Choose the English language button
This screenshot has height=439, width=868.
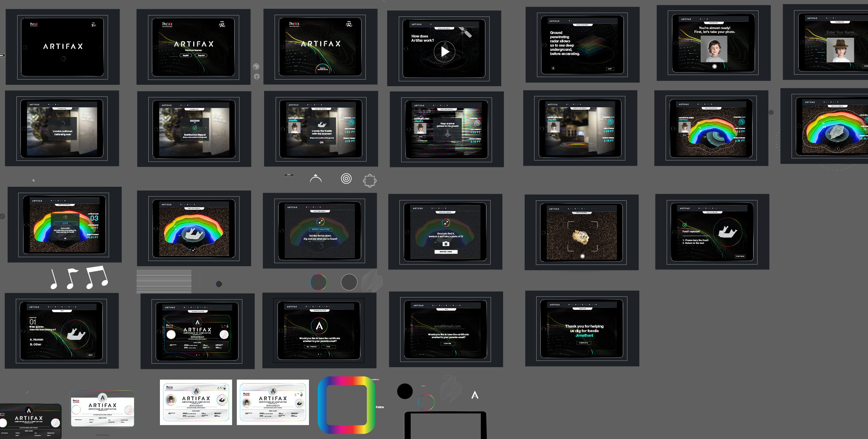click(x=186, y=55)
